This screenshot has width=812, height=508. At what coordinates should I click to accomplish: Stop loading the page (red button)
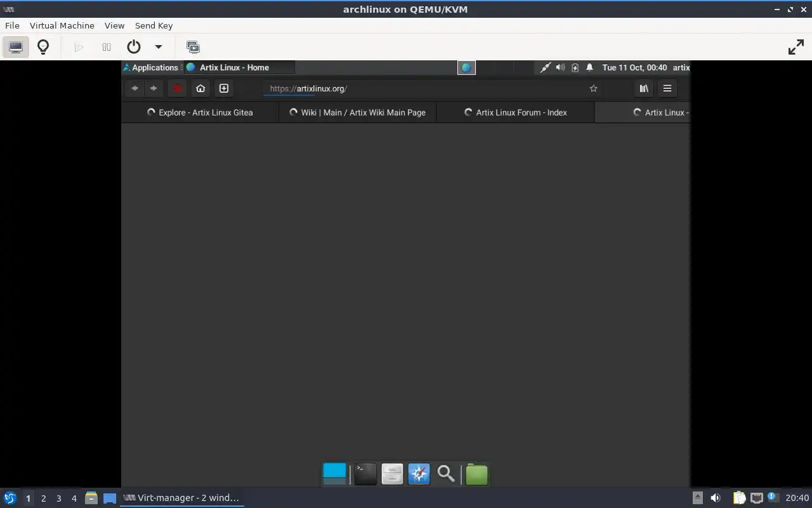pyautogui.click(x=178, y=88)
